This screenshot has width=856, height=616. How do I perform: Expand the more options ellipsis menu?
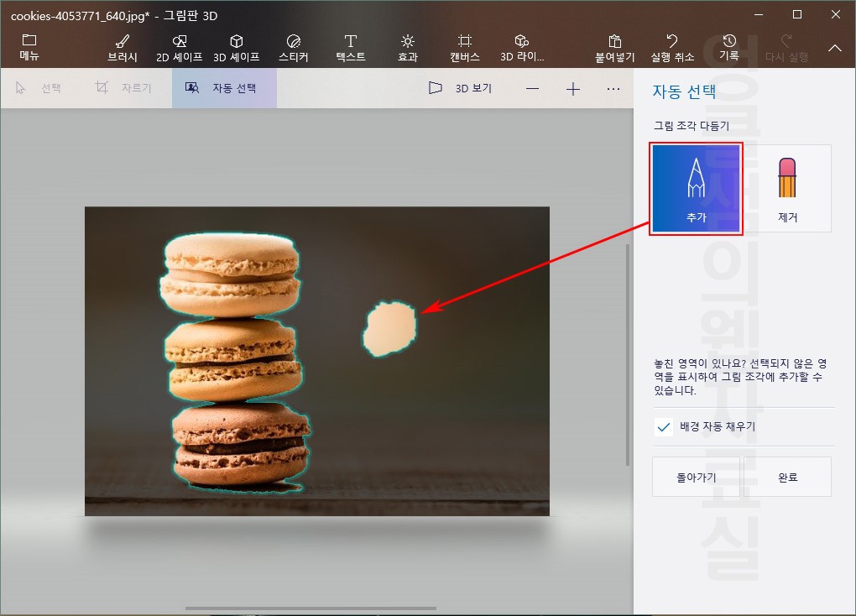pyautogui.click(x=613, y=87)
